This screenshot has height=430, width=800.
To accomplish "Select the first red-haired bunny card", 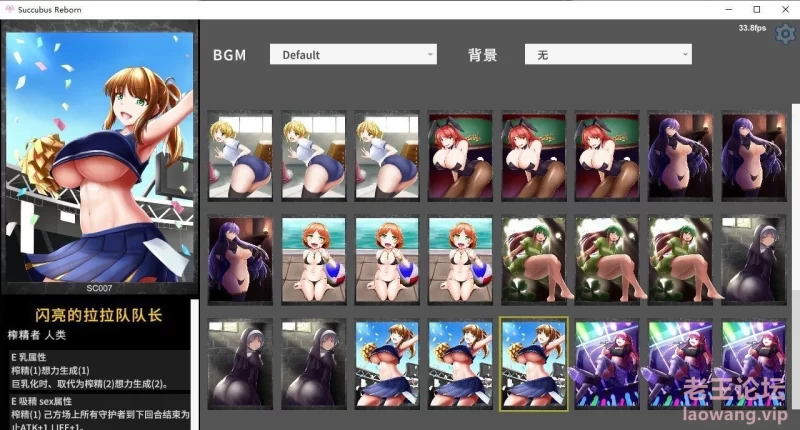I will coord(460,156).
